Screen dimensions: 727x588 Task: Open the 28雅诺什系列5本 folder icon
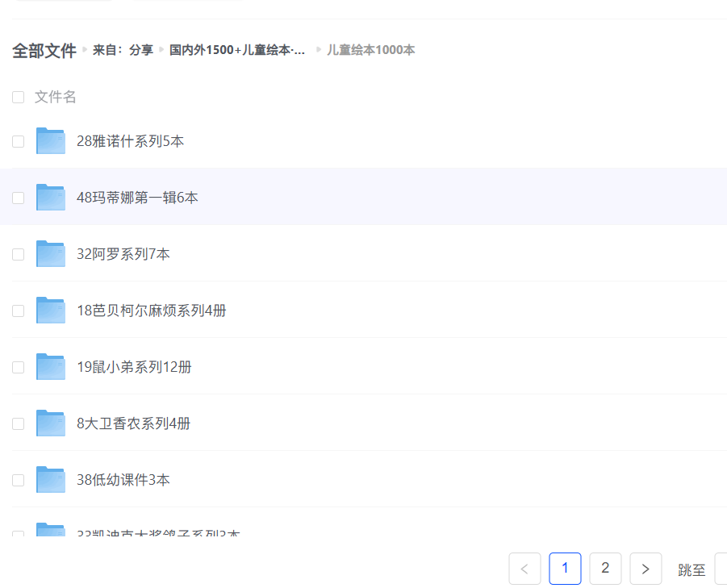50,141
